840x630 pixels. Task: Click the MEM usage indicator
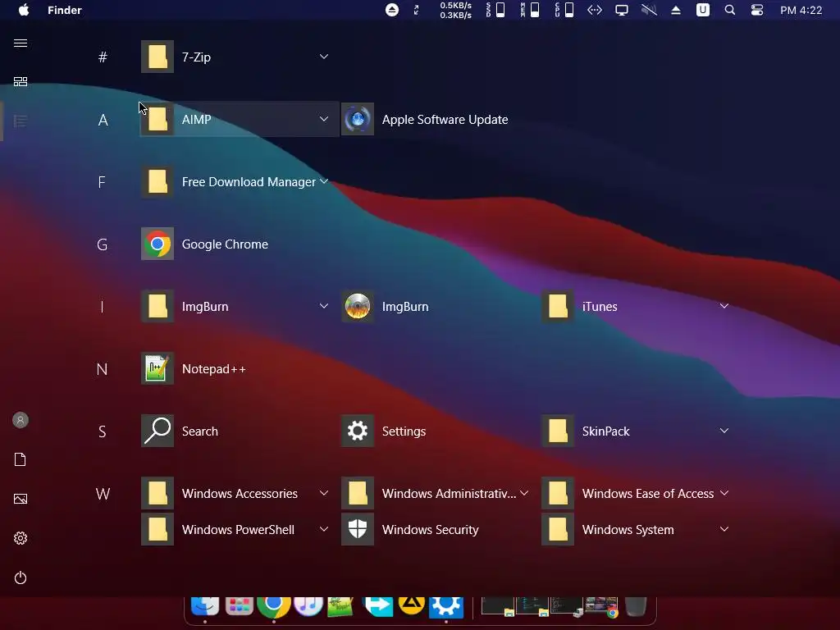tap(530, 10)
